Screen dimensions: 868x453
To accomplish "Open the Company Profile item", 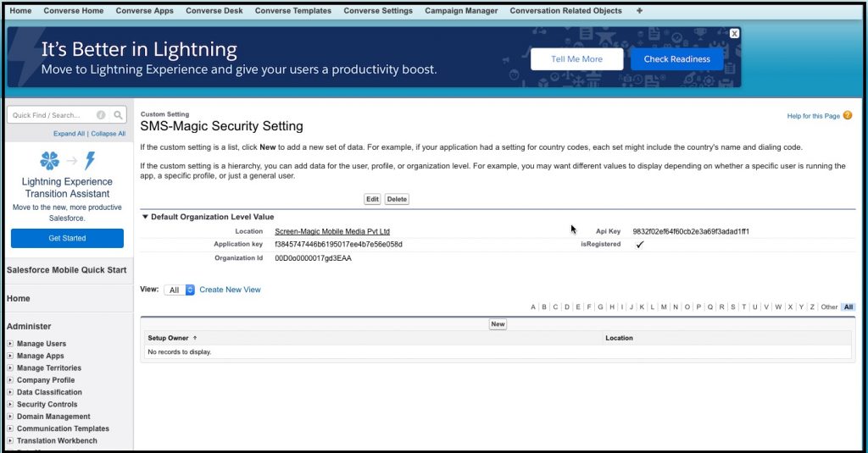I will point(46,380).
